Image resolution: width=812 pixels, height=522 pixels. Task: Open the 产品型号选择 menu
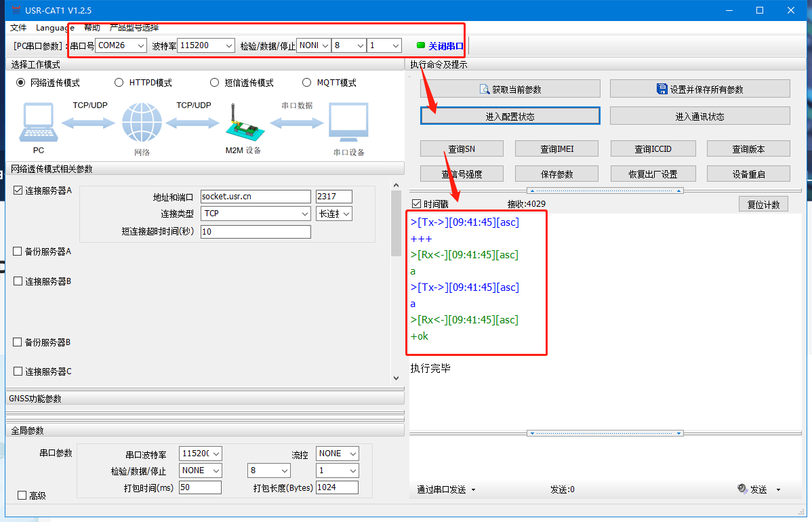tap(134, 28)
